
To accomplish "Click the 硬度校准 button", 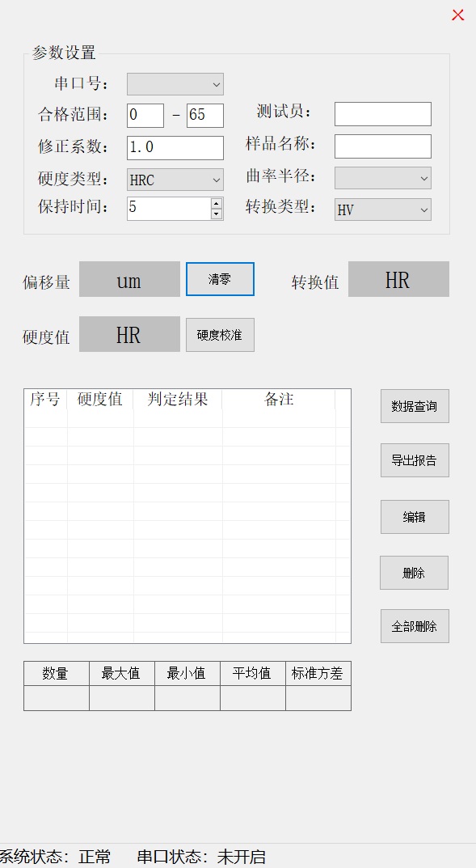I will pos(220,334).
